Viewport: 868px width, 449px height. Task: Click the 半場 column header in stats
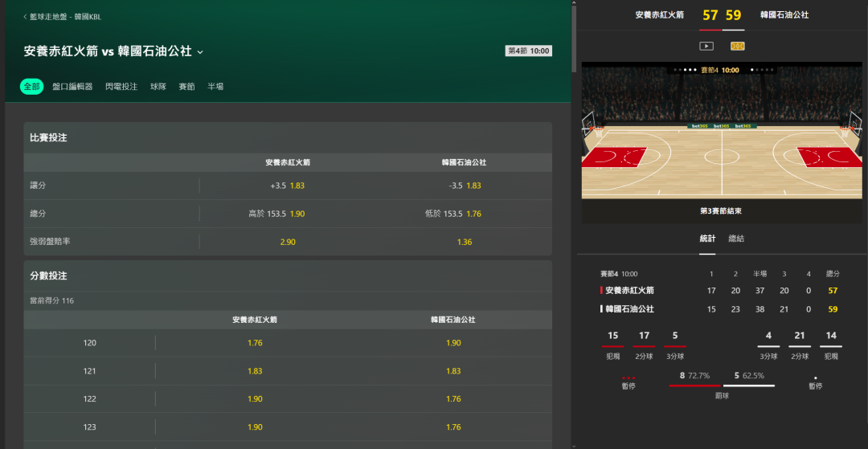tap(760, 274)
